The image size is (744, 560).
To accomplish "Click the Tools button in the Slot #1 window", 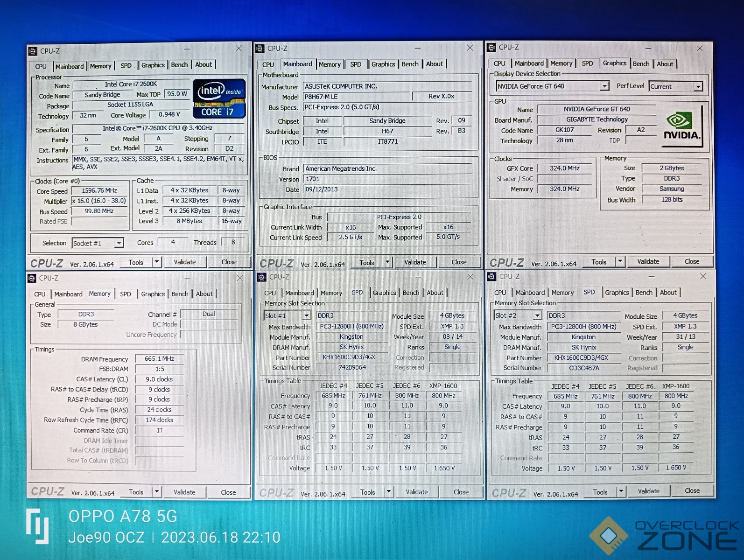I will 367,492.
